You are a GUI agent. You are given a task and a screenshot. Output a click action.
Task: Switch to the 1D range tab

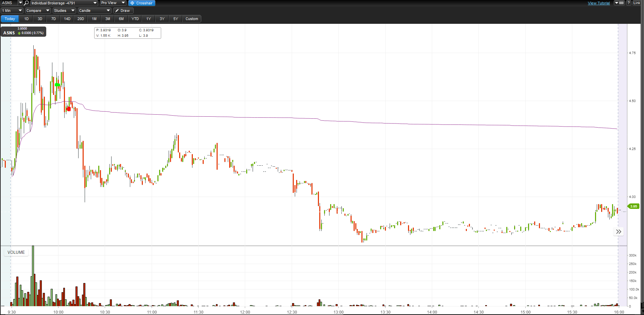point(26,19)
